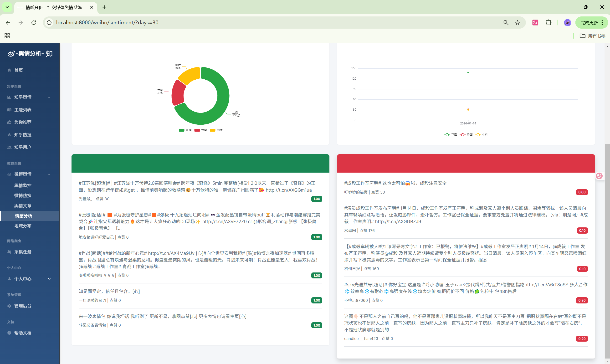The height and width of the screenshot is (364, 610).
Task: Toggle 正面 series in donut chart legend
Action: click(x=185, y=130)
